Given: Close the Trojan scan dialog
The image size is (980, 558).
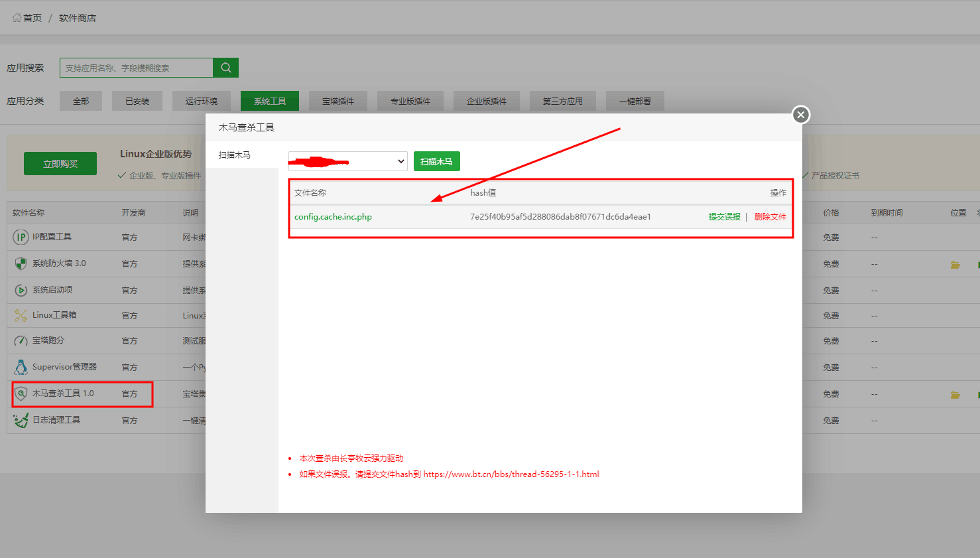Looking at the screenshot, I should point(801,115).
